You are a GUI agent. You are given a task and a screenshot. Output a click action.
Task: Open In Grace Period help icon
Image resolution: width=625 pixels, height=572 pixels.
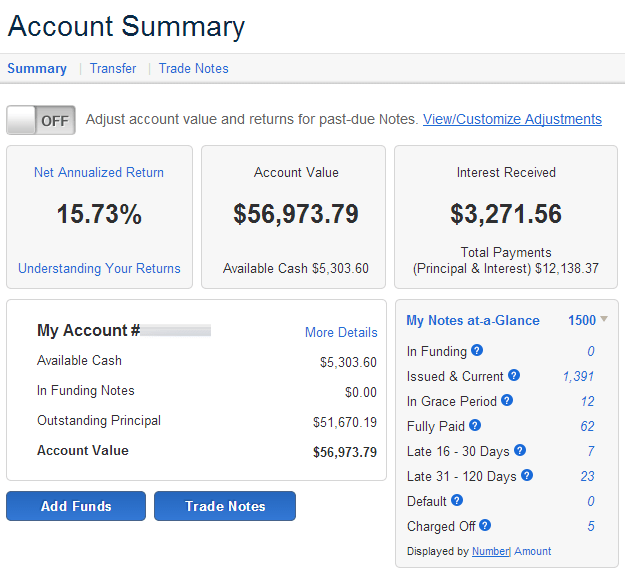[x=507, y=401]
